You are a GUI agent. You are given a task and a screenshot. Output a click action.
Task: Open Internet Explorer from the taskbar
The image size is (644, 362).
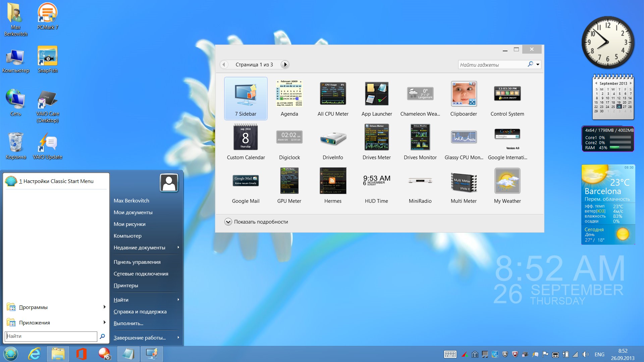35,354
